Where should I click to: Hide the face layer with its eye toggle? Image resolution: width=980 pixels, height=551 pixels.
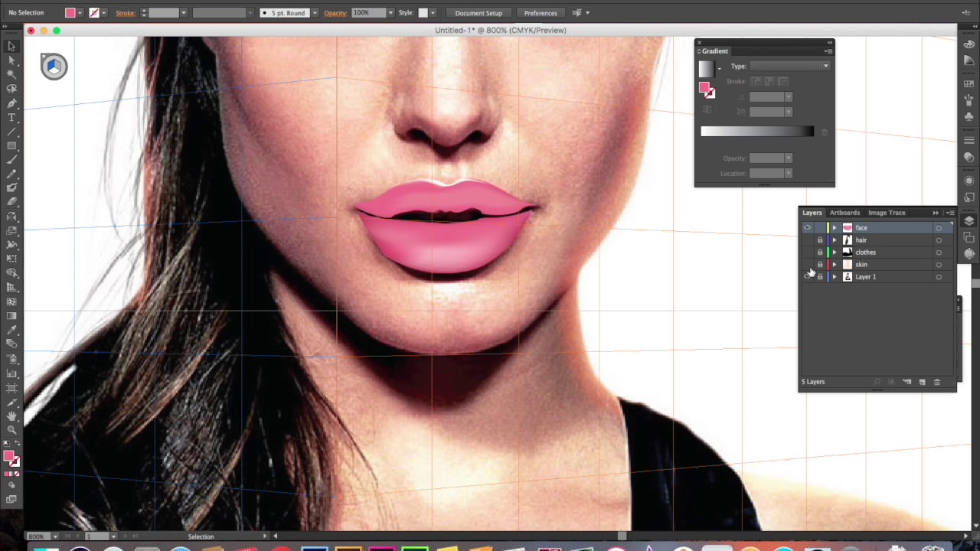tap(807, 227)
